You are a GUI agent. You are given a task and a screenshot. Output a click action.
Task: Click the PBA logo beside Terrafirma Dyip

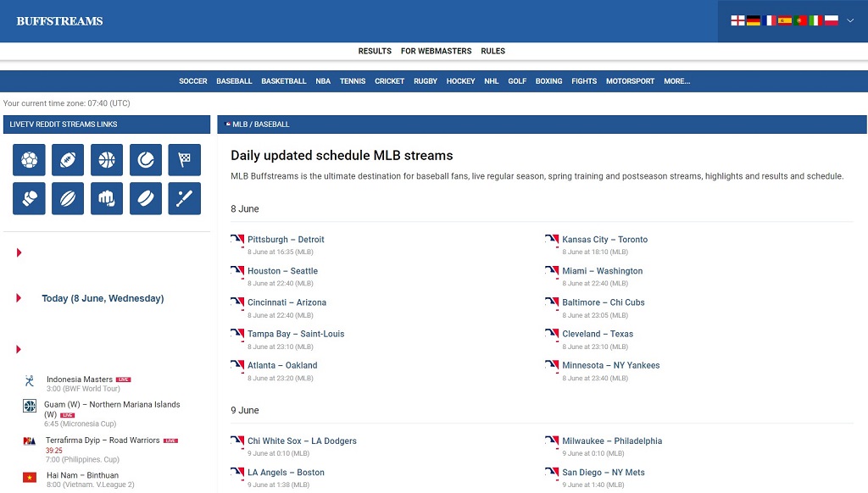pos(30,441)
